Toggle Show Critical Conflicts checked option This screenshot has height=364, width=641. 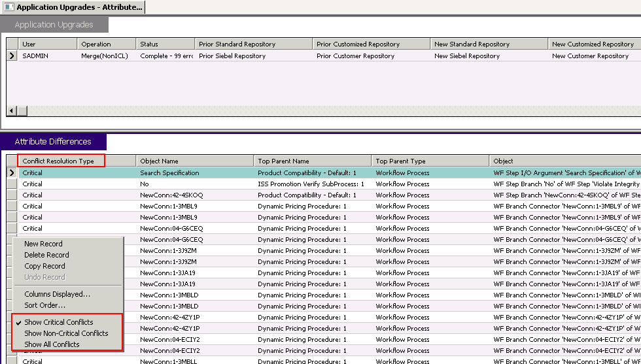[58, 322]
